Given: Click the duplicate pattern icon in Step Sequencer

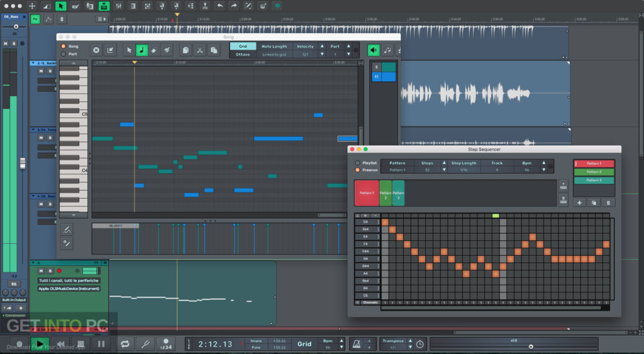Looking at the screenshot, I should pyautogui.click(x=594, y=202).
